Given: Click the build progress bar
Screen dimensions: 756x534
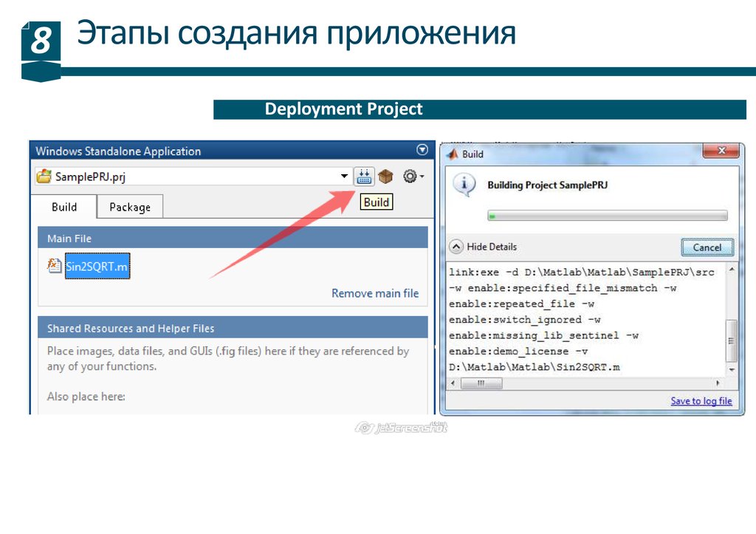Looking at the screenshot, I should point(607,216).
